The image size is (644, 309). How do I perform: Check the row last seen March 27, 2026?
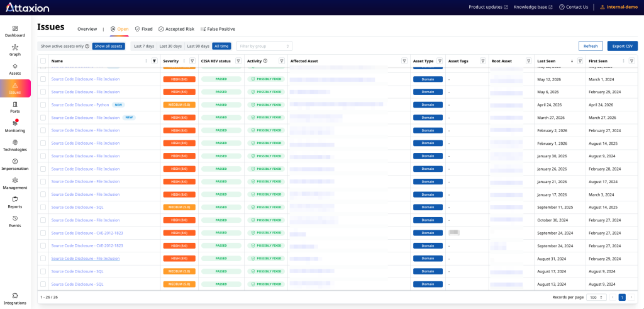tap(43, 118)
